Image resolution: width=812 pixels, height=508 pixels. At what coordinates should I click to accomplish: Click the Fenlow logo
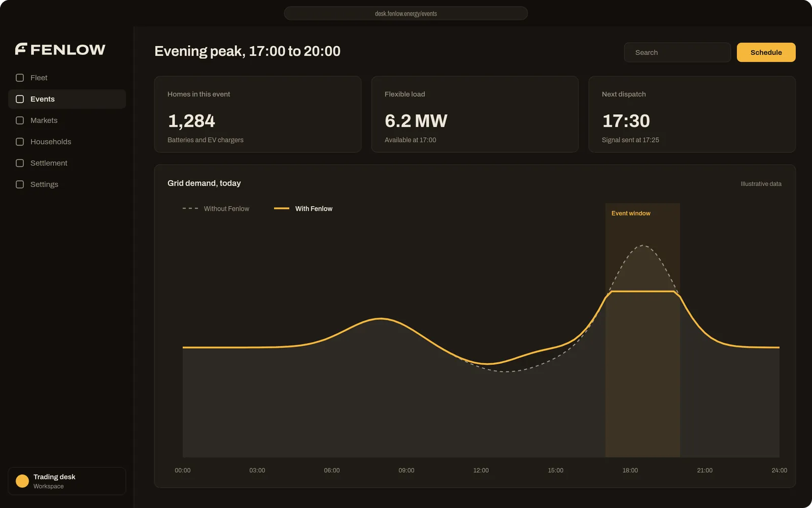[60, 49]
